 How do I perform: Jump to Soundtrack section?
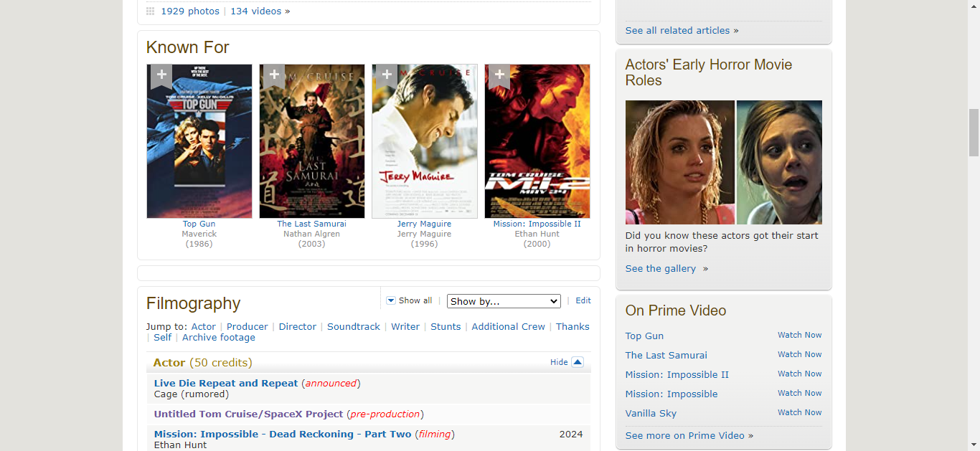354,327
